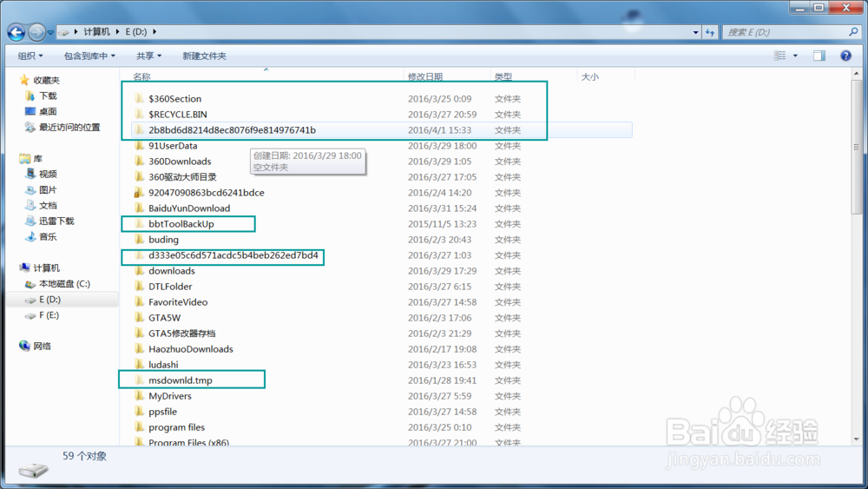Click the file list vertical scrollbar thumb
The width and height of the screenshot is (868, 489).
pyautogui.click(x=857, y=147)
